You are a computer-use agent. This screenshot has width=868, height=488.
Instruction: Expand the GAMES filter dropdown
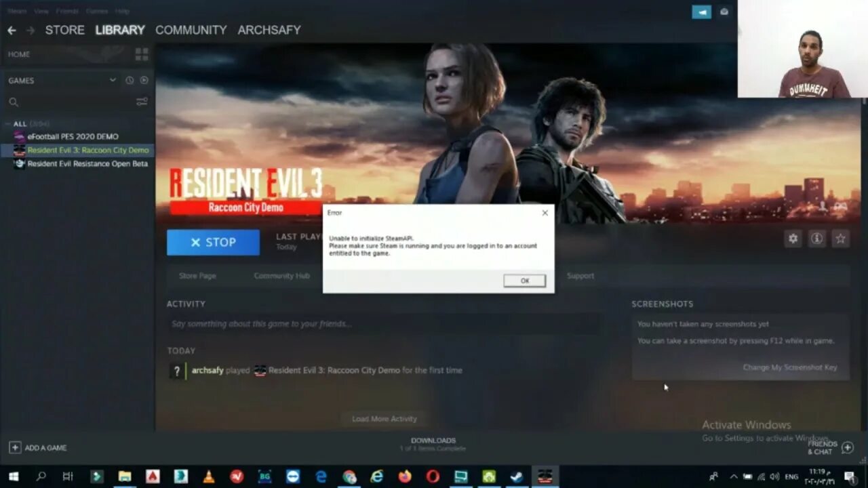point(113,80)
